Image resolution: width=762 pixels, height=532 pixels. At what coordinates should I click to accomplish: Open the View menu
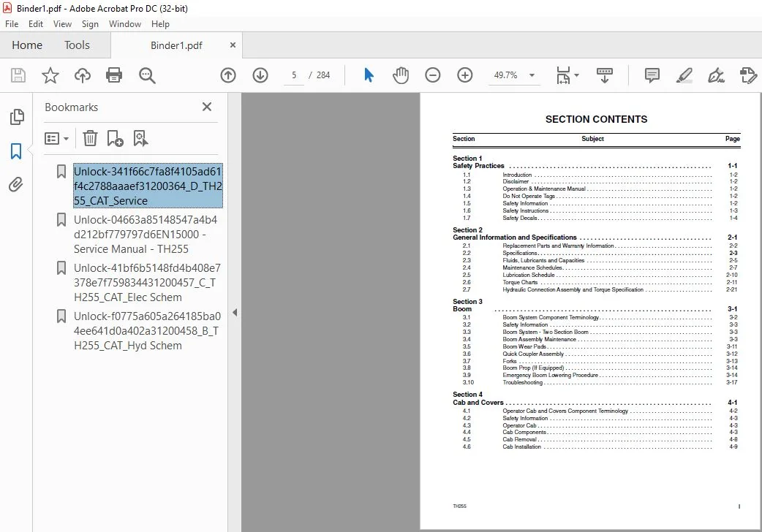click(x=62, y=24)
